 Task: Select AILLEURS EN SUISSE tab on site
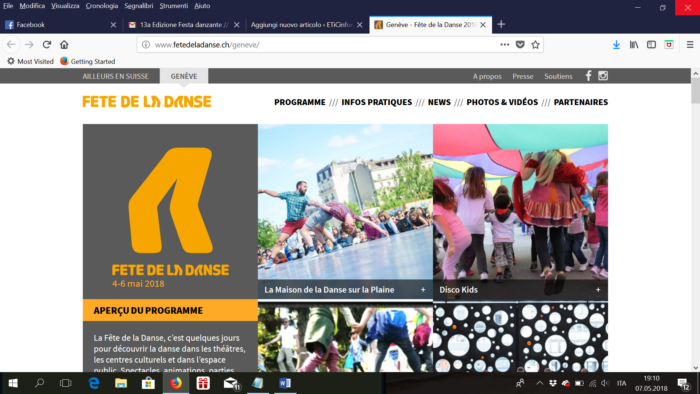[115, 76]
